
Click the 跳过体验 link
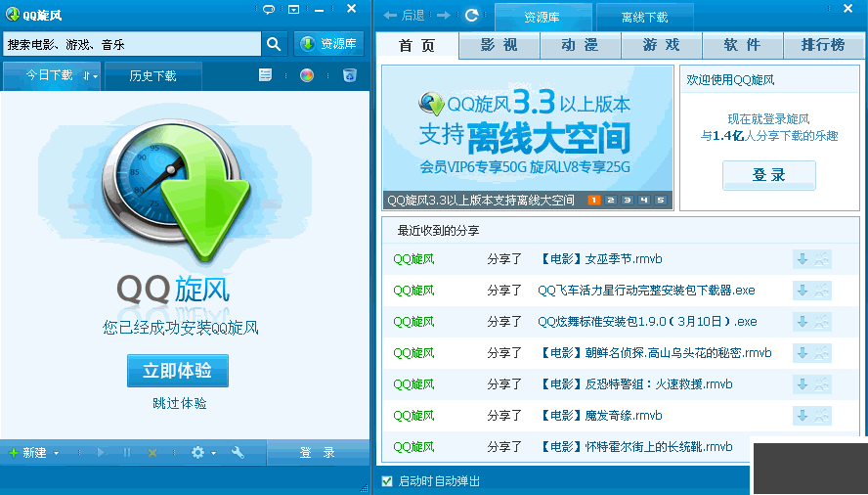pos(179,403)
